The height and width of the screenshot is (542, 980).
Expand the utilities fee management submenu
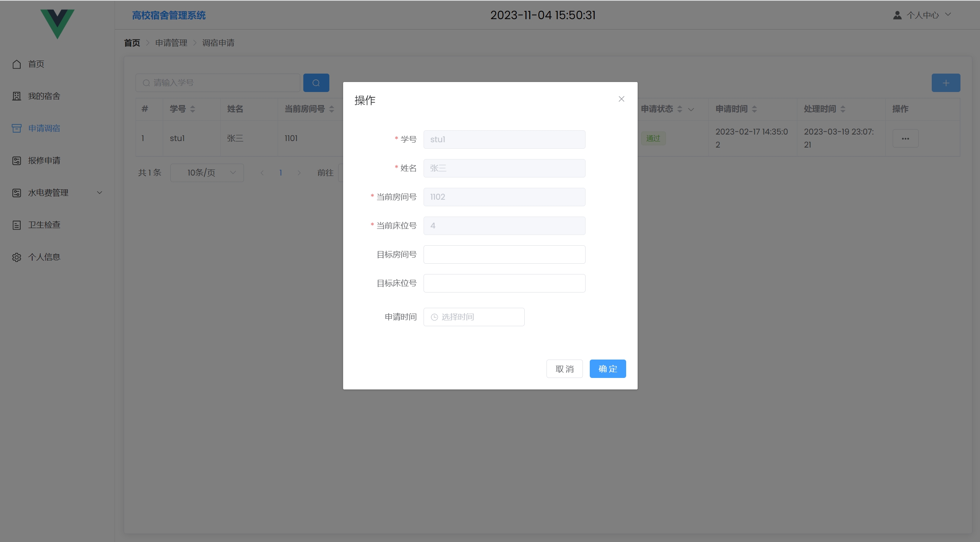click(x=100, y=193)
